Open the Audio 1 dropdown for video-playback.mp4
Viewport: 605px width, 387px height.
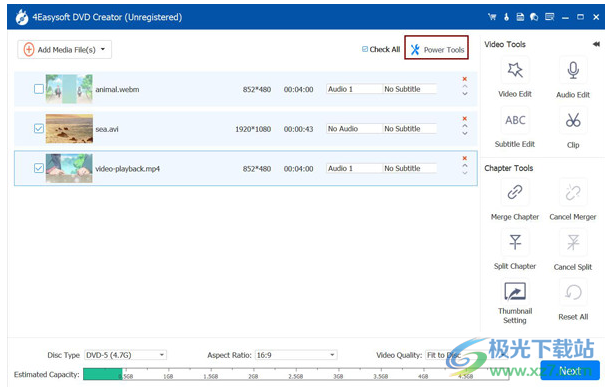point(354,168)
